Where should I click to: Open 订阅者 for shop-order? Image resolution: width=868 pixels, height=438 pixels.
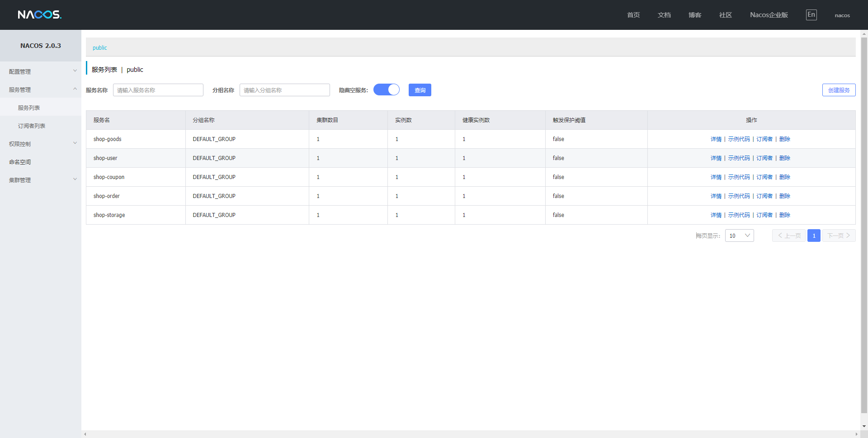764,196
